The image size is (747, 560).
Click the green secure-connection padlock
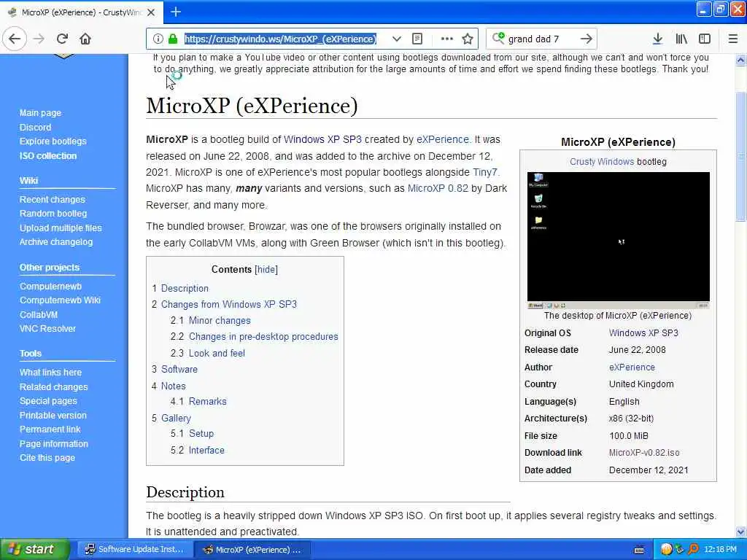173,39
